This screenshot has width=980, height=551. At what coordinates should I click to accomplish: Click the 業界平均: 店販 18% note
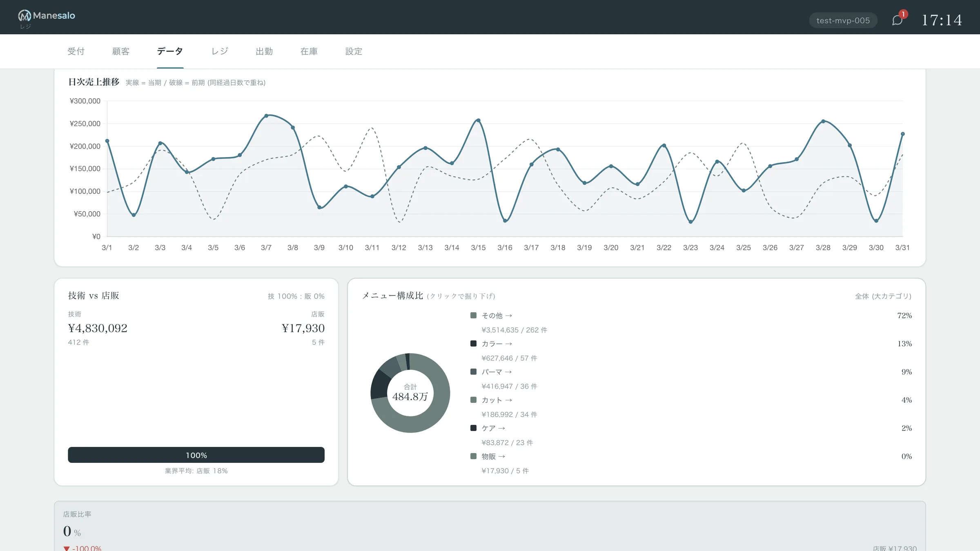point(196,471)
